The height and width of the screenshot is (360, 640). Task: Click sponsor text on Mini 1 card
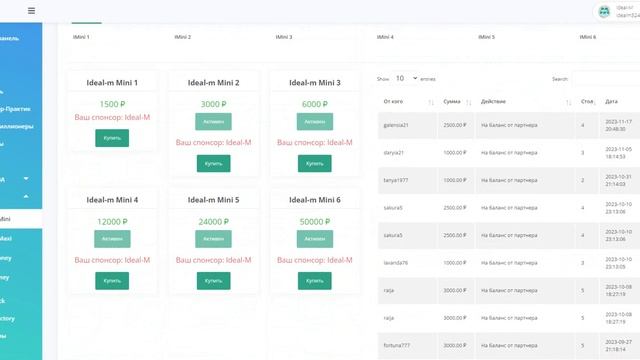pyautogui.click(x=112, y=117)
